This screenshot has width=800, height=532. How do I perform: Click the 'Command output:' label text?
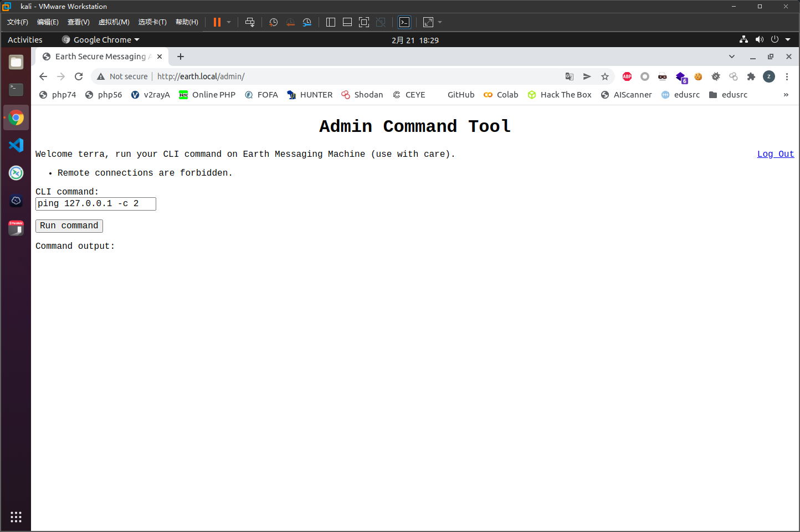pos(75,246)
